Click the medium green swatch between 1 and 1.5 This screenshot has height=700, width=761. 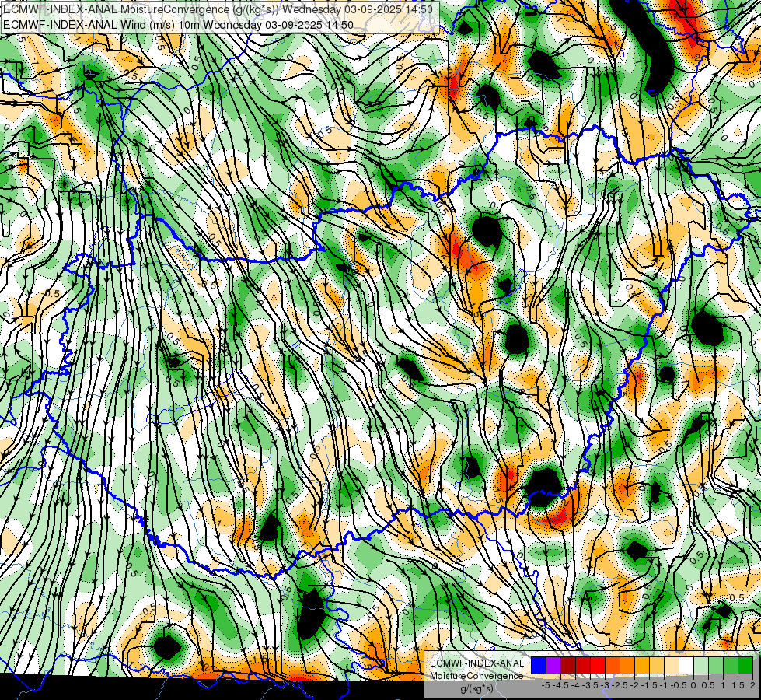(x=731, y=665)
